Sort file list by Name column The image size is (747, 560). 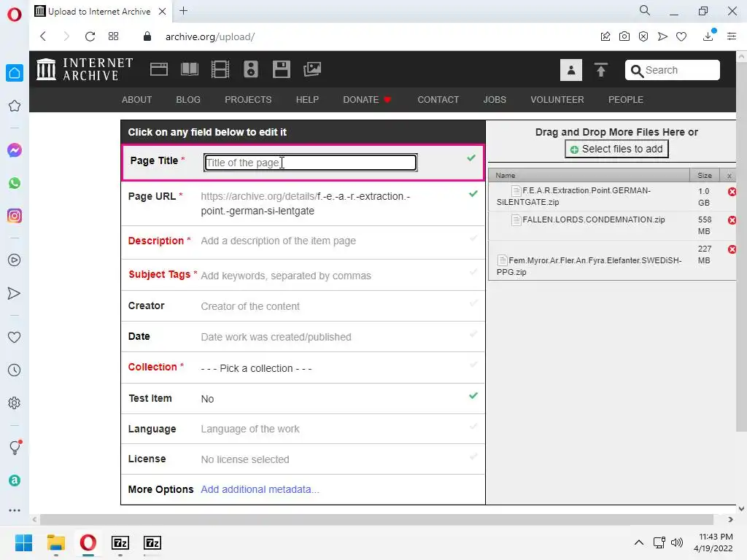[589, 175]
